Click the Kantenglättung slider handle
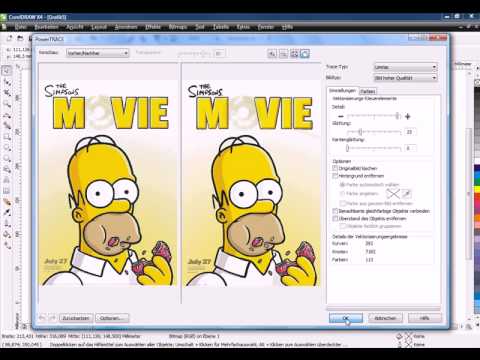Screen dimensions: 480x360 coord(347,148)
